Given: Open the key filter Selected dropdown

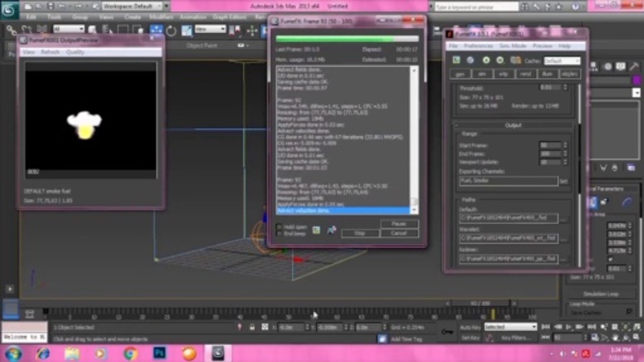Looking at the screenshot, I should coord(510,327).
